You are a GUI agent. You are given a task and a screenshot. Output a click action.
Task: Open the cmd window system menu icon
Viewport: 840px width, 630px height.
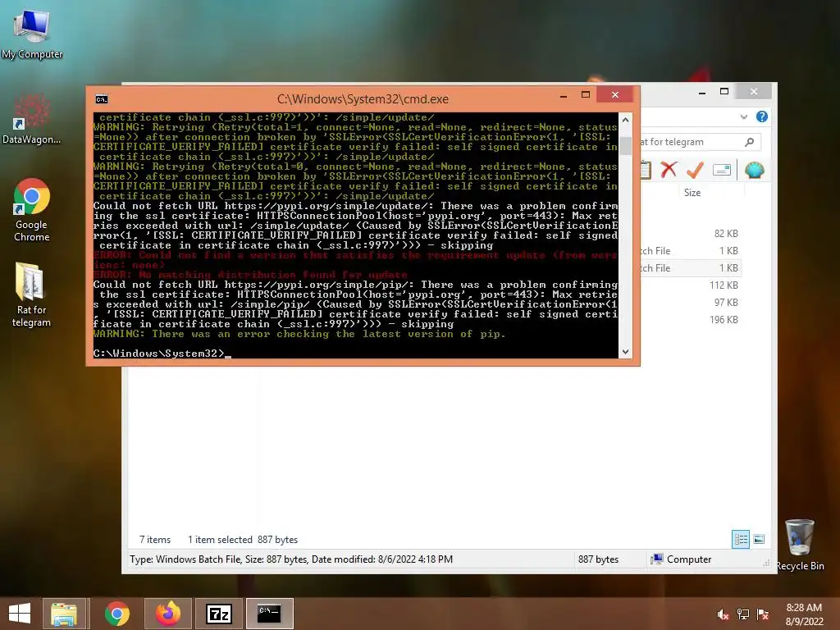(101, 99)
